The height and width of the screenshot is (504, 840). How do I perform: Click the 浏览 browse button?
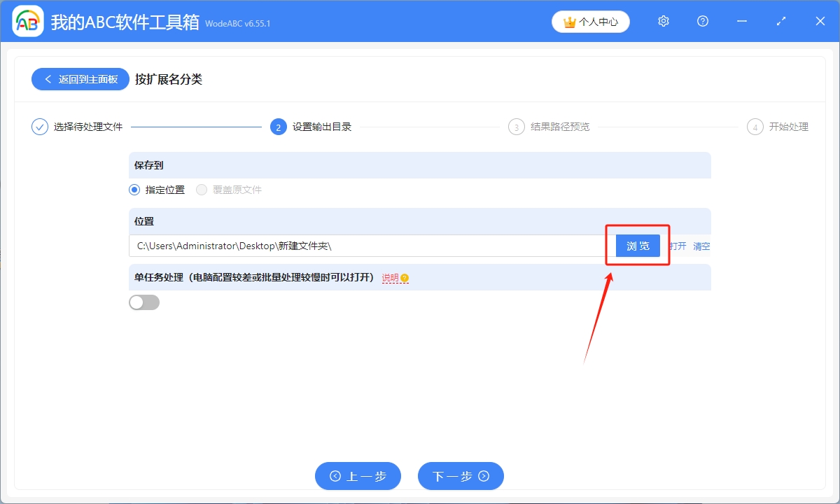click(x=638, y=246)
